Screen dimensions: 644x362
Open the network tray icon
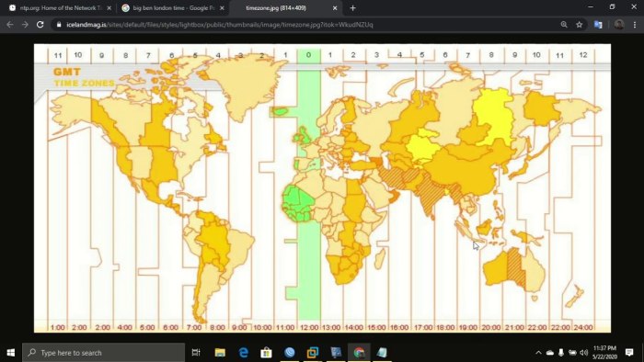tap(572, 353)
